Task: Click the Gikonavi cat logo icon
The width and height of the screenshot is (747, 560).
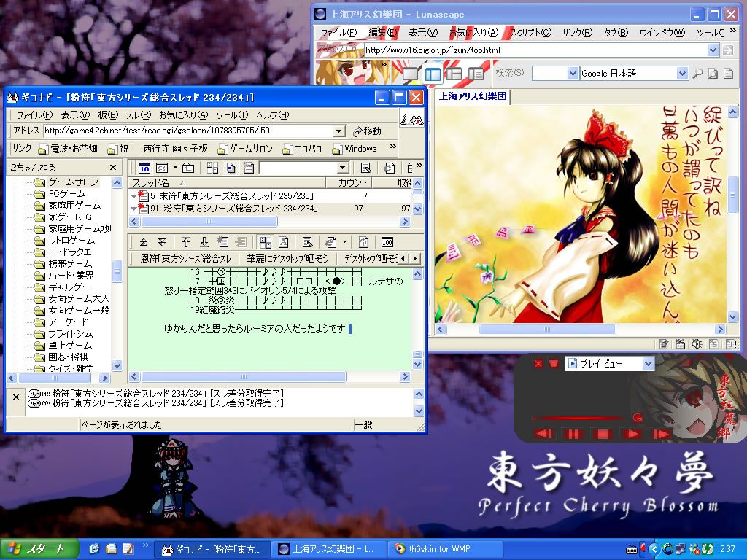Action: pos(411,120)
